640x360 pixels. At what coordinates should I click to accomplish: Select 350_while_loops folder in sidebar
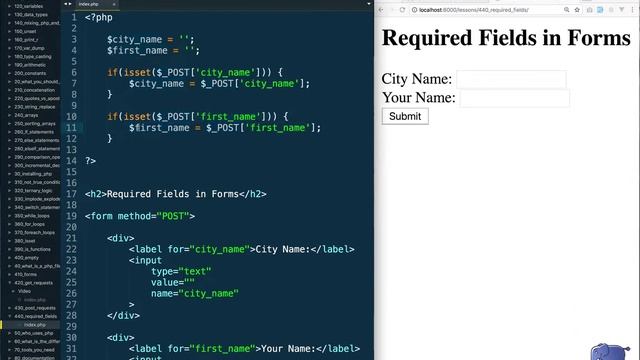[x=32, y=216]
